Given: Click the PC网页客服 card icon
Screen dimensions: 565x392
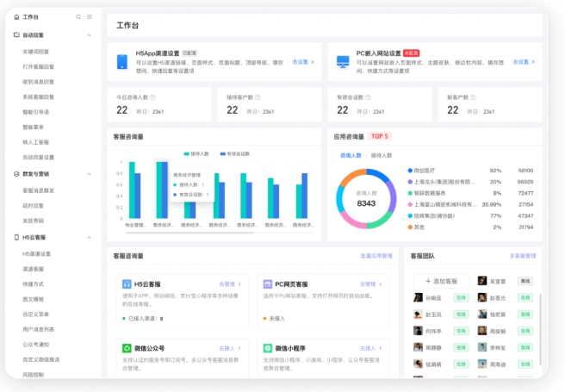Looking at the screenshot, I should (268, 284).
